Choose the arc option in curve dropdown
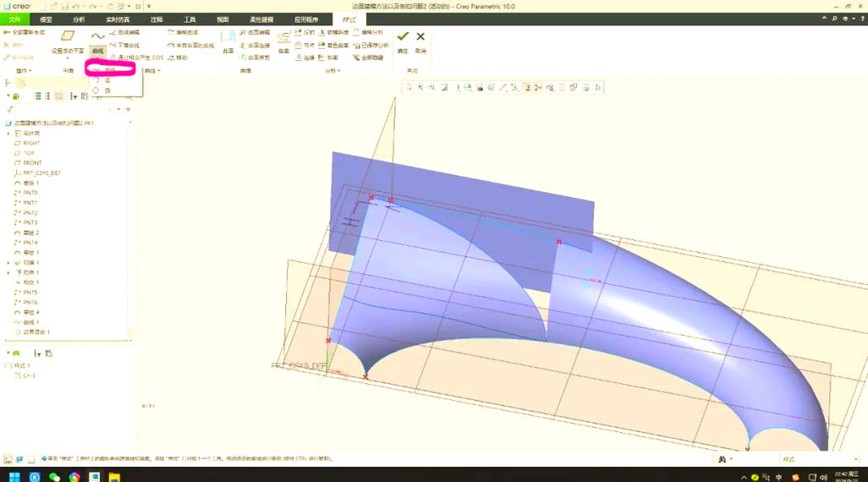The width and height of the screenshot is (868, 482). 102,80
